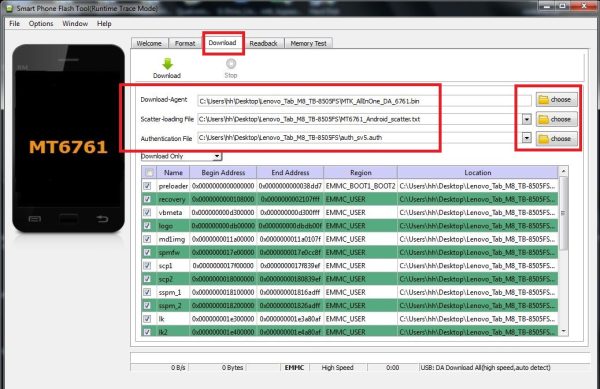The image size is (600, 389).
Task: Expand the Scatter-loading File history dropdown
Action: coord(527,119)
